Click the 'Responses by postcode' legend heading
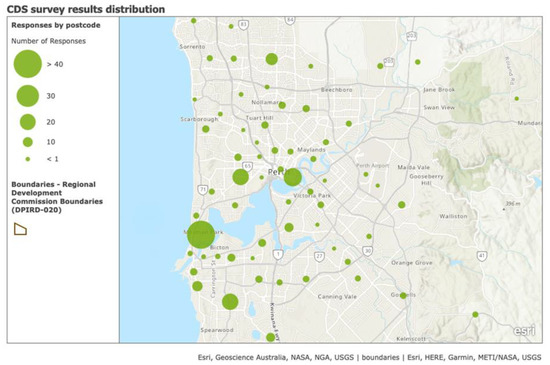The image size is (550, 365). point(56,25)
